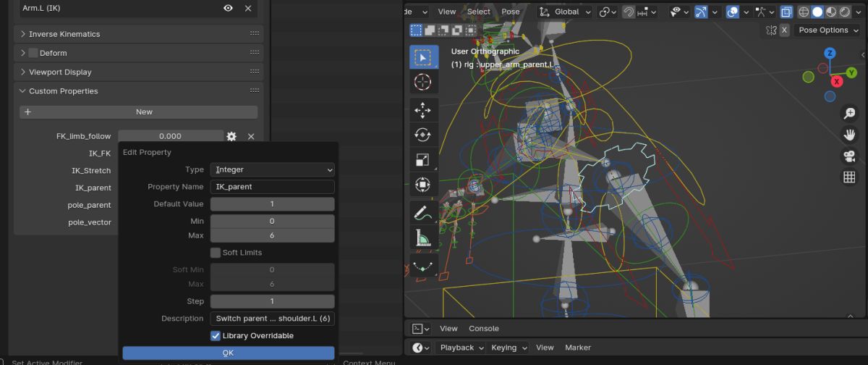Toggle viewport gizmos button
Viewport: 868px width, 365px height.
[701, 12]
